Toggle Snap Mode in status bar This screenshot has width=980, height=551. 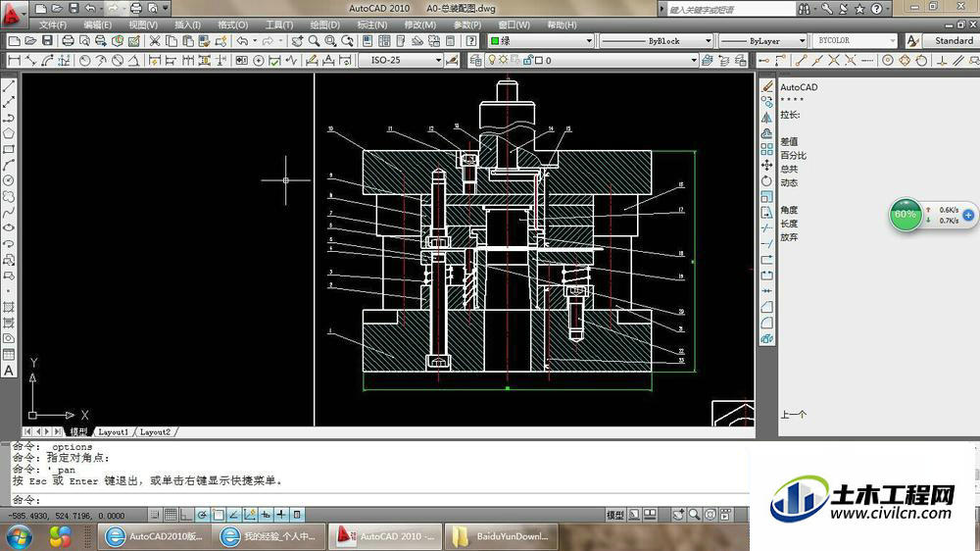click(155, 515)
